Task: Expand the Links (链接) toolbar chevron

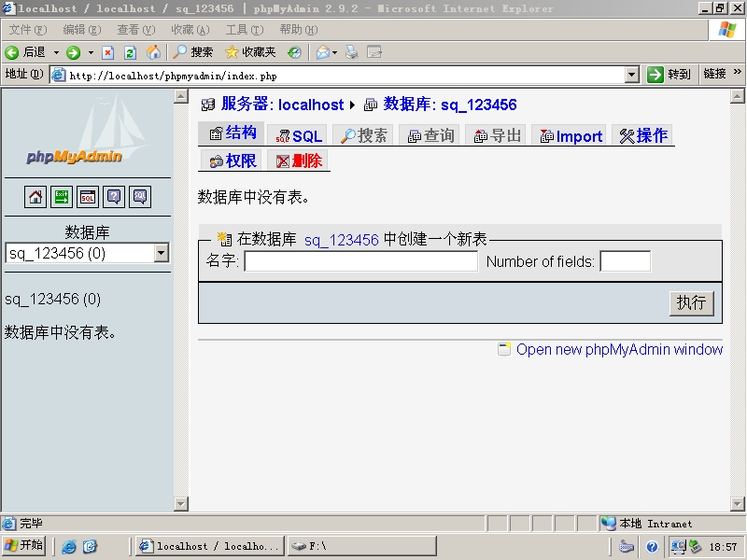Action: pos(738,72)
